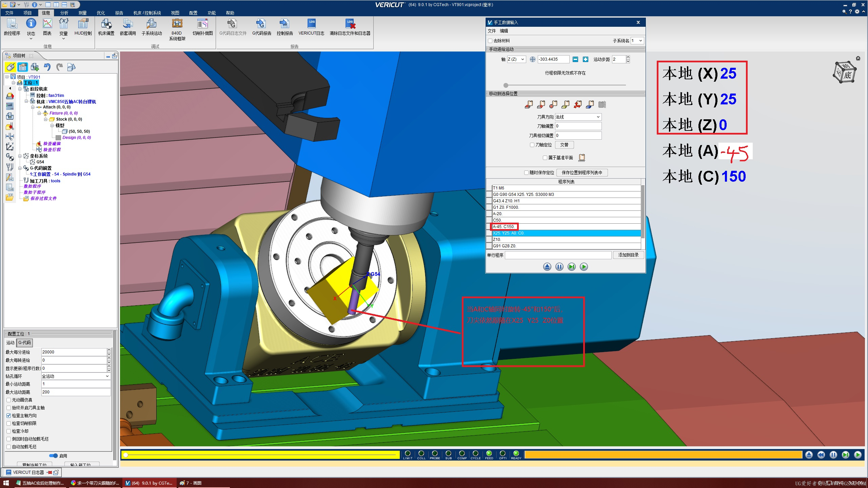
Task: Open the 轴 Z (Z) axis dropdown
Action: coord(516,59)
